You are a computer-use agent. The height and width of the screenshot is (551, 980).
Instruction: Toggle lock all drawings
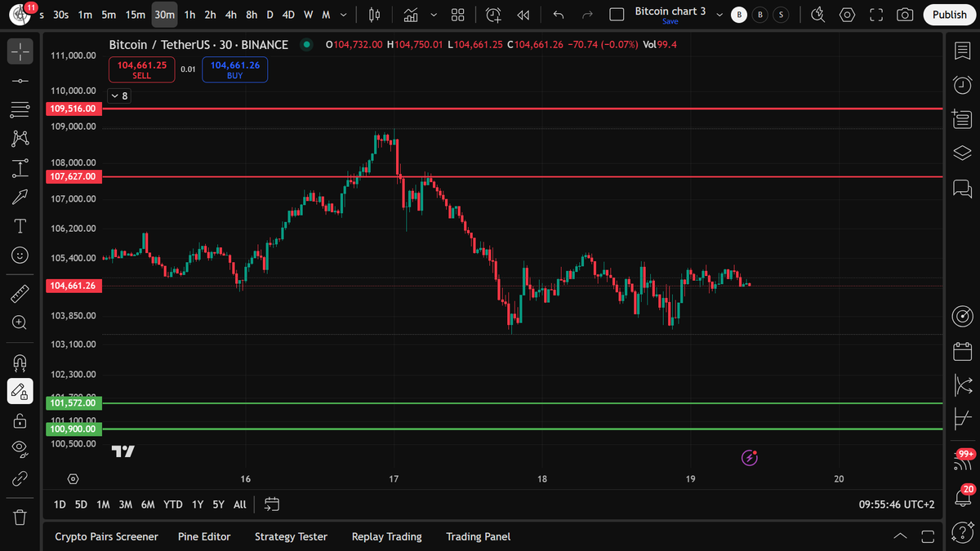click(x=20, y=421)
